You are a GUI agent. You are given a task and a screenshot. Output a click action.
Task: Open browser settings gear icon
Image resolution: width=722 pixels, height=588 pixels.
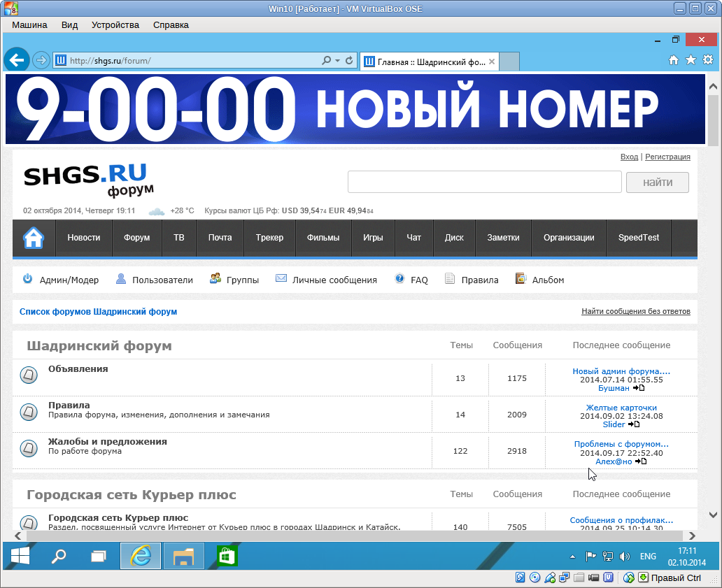coord(708,60)
